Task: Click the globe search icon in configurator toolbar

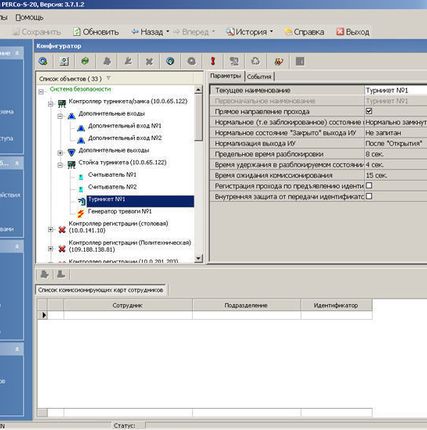Action: [x=43, y=61]
